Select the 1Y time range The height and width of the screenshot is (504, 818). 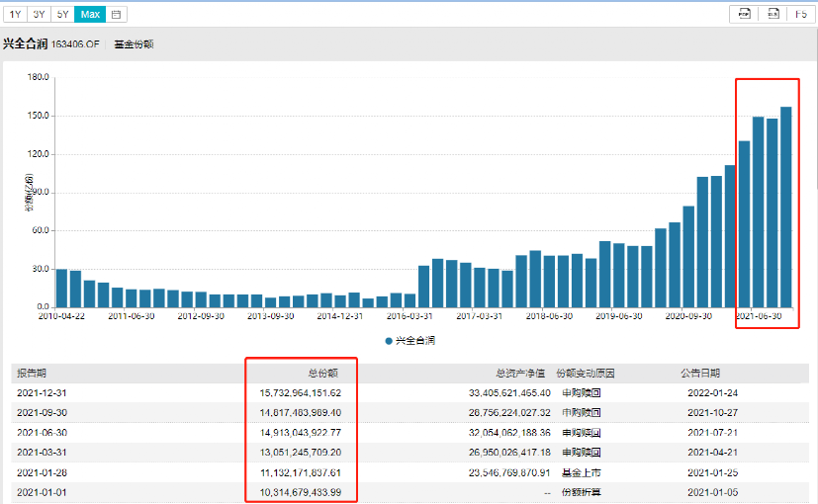click(x=14, y=15)
